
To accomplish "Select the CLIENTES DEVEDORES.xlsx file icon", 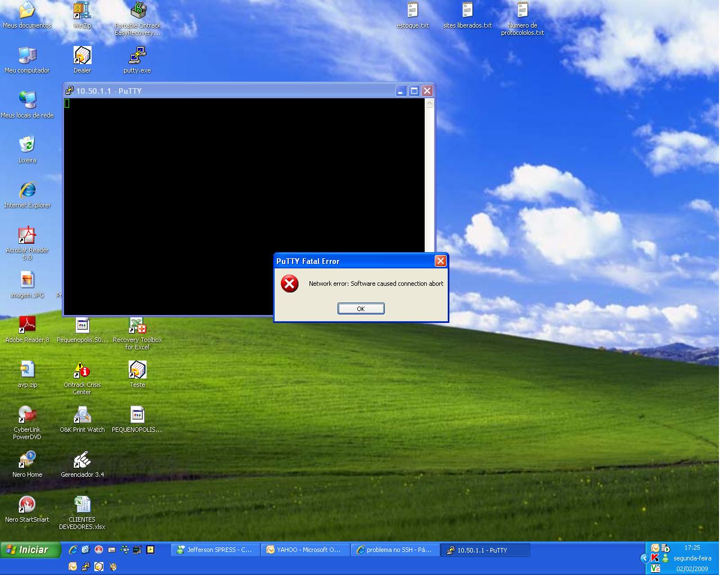I will coord(82,513).
